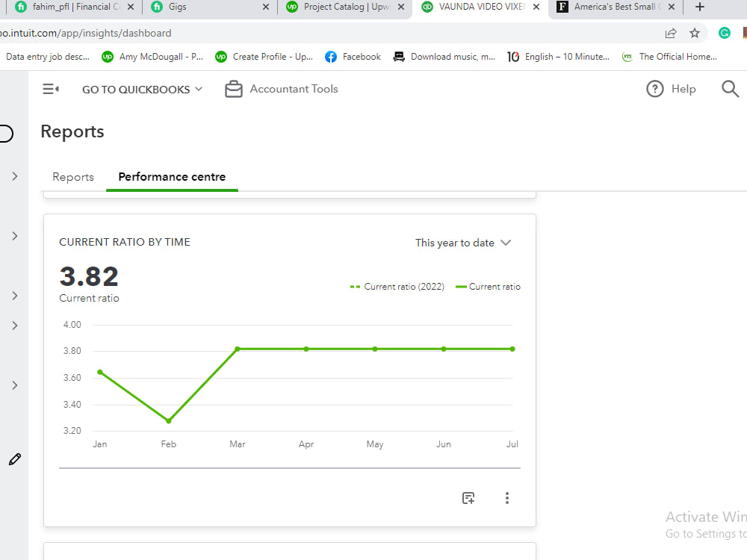Viewport: 747px width, 560px height.
Task: Click the Jul data point on chart
Action: 512,349
